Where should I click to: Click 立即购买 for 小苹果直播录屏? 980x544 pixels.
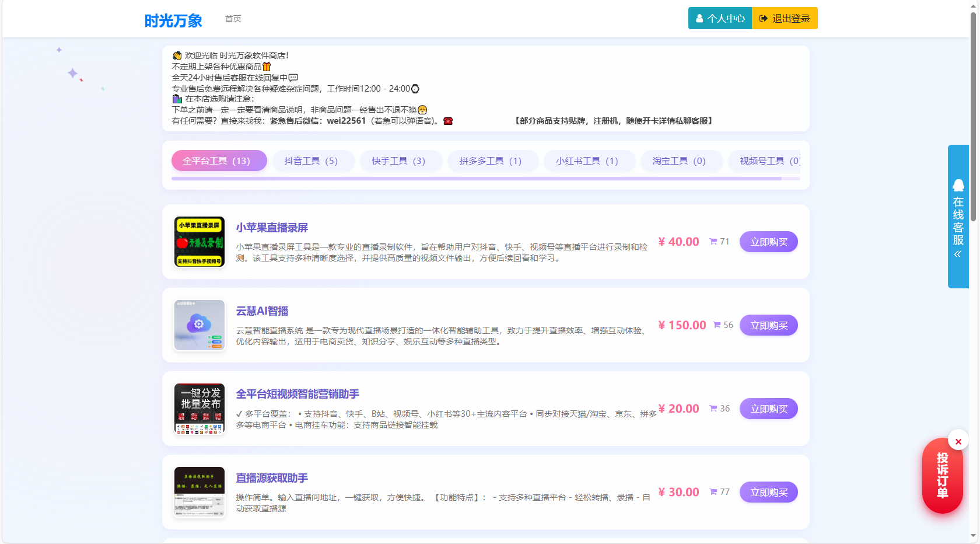(768, 241)
